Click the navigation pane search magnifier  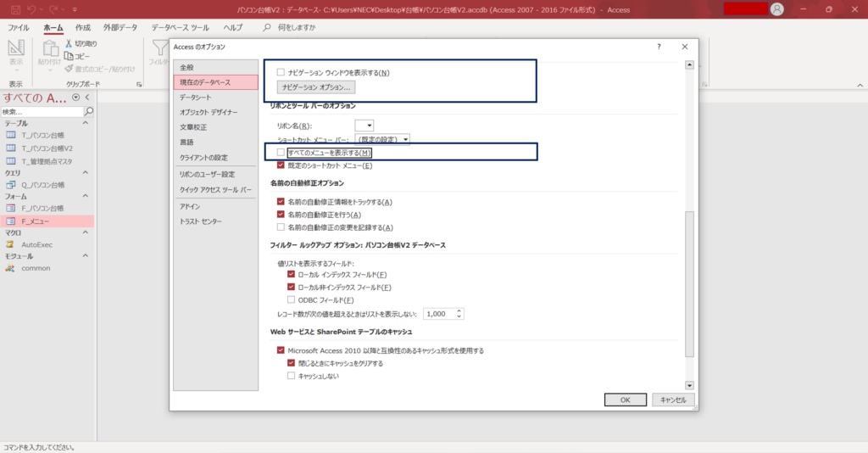click(88, 111)
